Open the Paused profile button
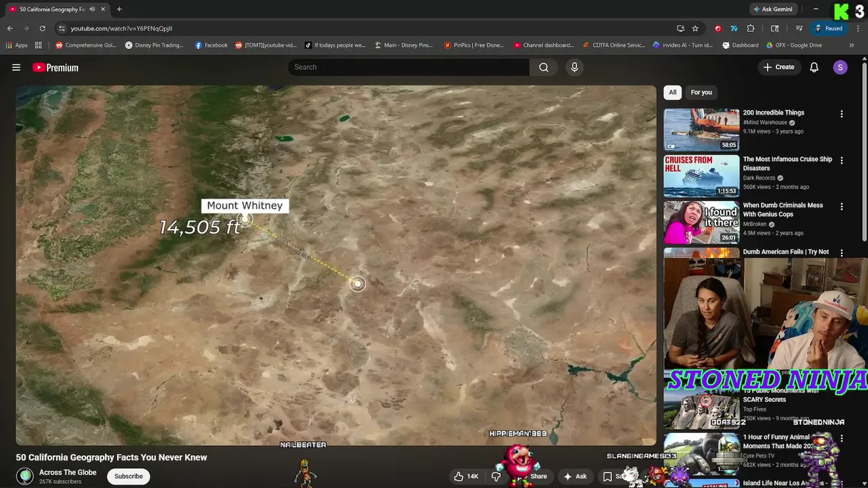 point(829,28)
